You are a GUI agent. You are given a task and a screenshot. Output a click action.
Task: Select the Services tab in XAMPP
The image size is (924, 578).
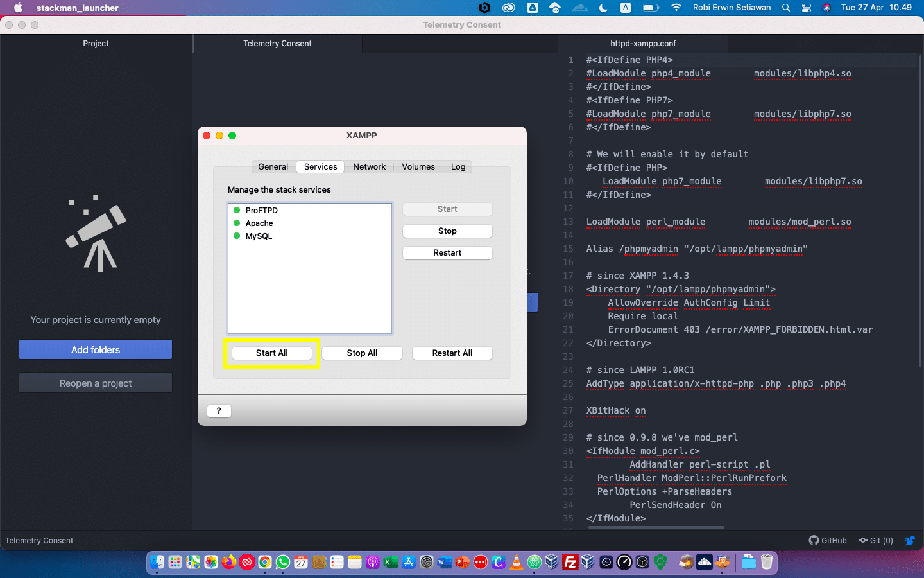coord(321,167)
